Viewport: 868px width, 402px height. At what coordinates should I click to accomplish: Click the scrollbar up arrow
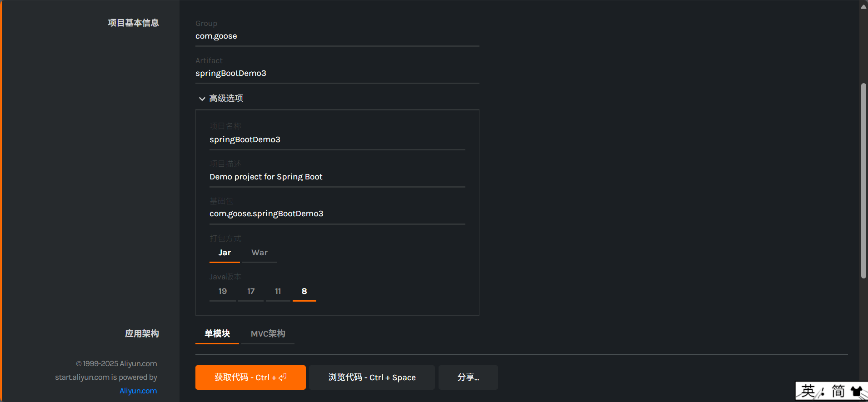tap(863, 6)
